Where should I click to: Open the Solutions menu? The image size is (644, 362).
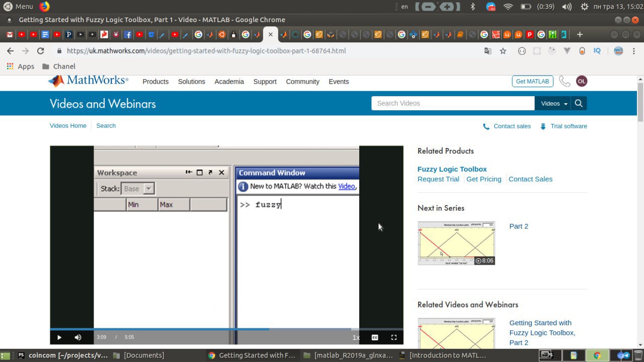pyautogui.click(x=192, y=82)
